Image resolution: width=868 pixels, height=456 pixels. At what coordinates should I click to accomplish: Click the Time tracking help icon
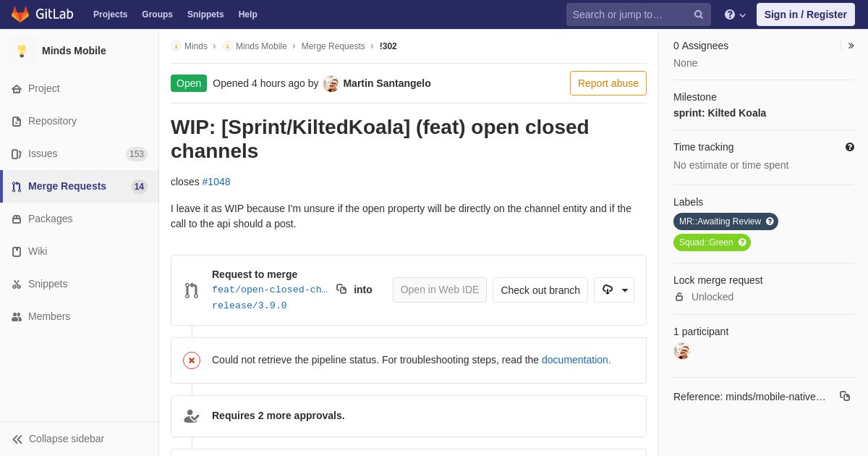850,147
